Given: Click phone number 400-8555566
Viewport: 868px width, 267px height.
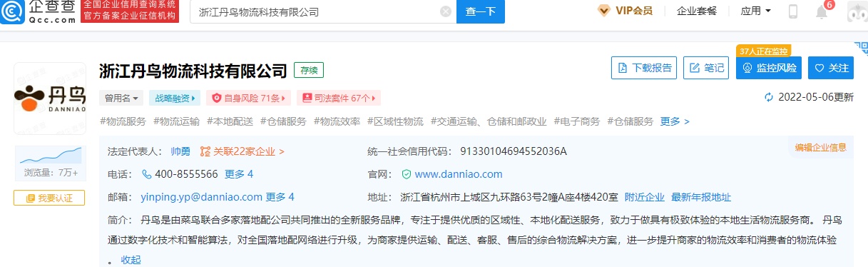Looking at the screenshot, I should 187,174.
